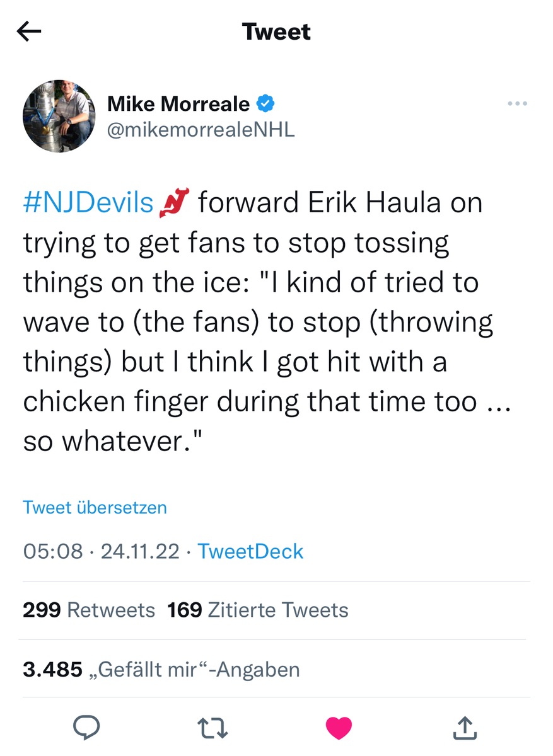Show the 3.485 'Gefällt mir'-Angaben list
The width and height of the screenshot is (553, 756).
pos(161,669)
